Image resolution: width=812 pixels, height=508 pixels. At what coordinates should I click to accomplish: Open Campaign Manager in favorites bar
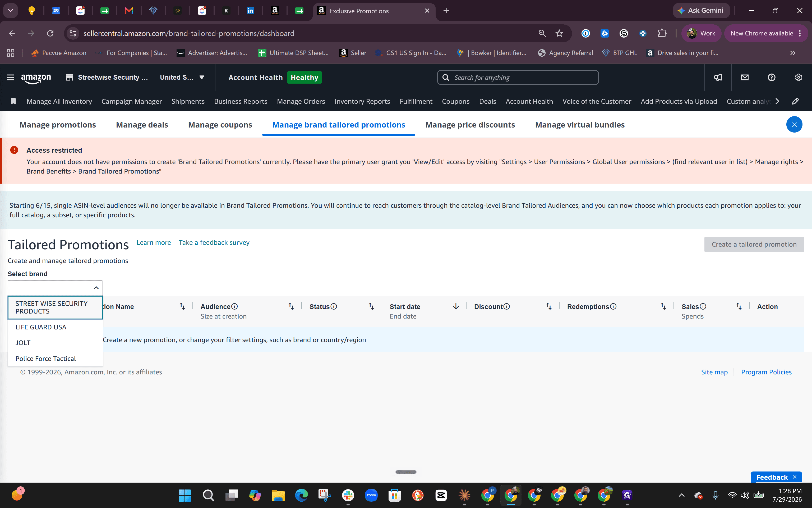click(x=132, y=101)
